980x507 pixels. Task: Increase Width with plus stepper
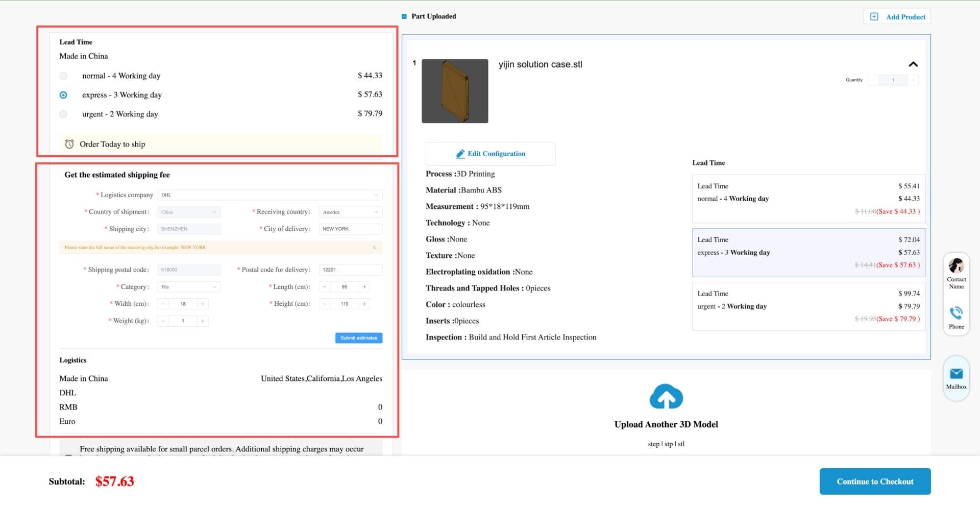point(203,304)
